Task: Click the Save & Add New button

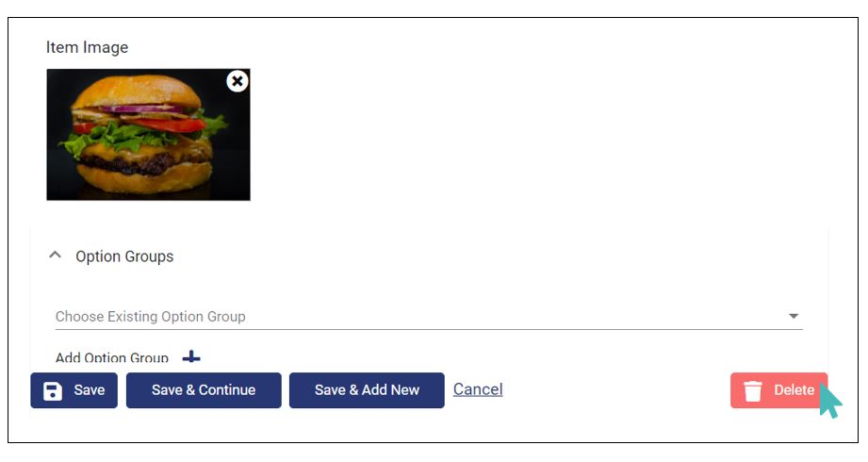Action: pyautogui.click(x=367, y=390)
